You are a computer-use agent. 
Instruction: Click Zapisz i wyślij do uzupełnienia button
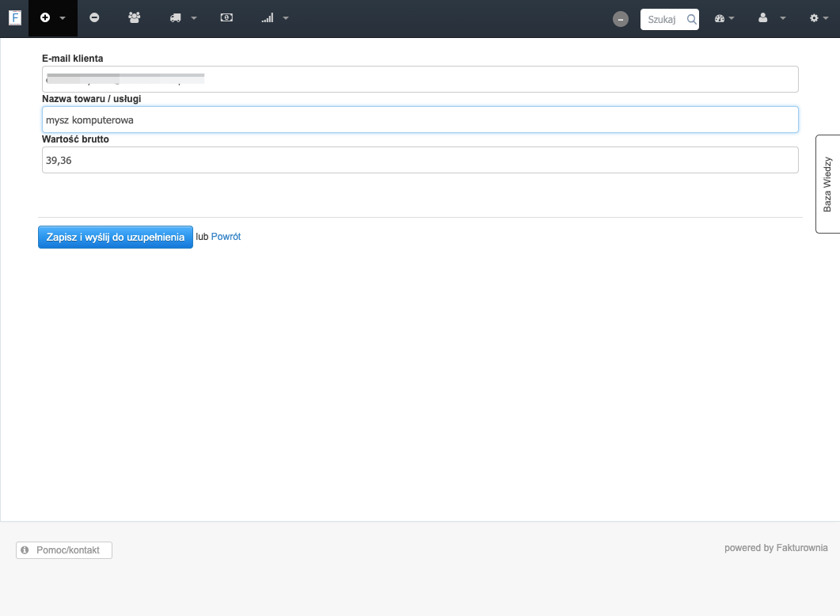coord(115,238)
